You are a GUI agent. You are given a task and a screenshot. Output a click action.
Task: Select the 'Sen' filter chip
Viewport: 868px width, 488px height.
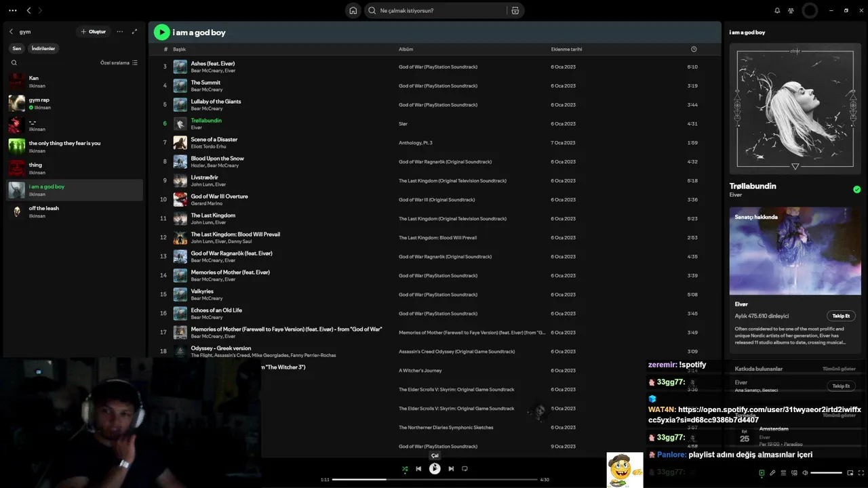coord(16,48)
